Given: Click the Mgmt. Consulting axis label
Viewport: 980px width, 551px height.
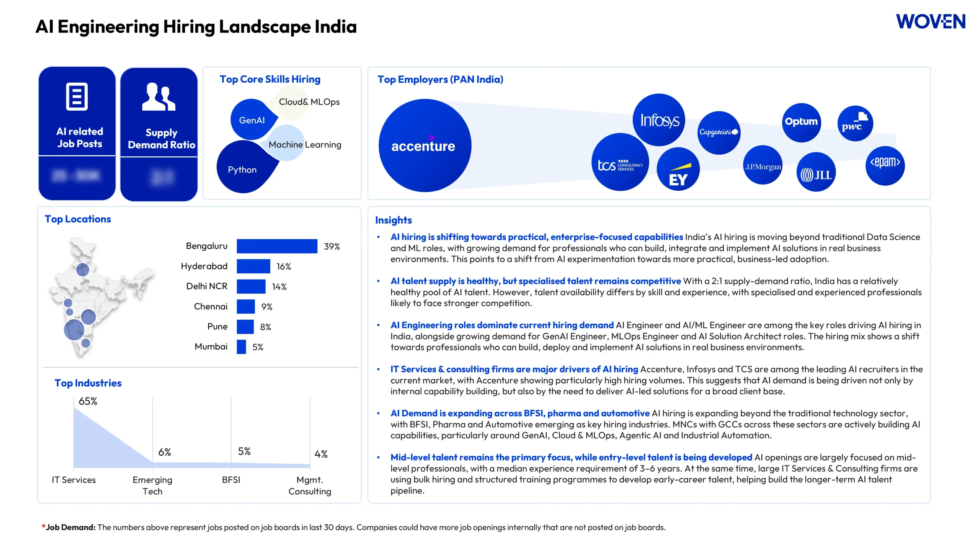Looking at the screenshot, I should (x=310, y=486).
